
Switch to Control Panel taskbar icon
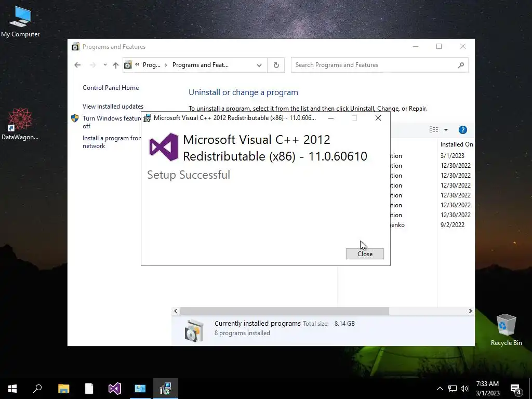(140, 389)
